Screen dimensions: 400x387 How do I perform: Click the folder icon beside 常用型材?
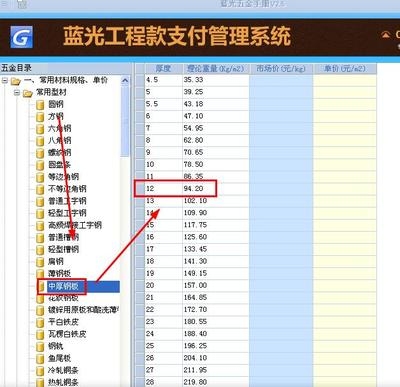click(x=28, y=93)
